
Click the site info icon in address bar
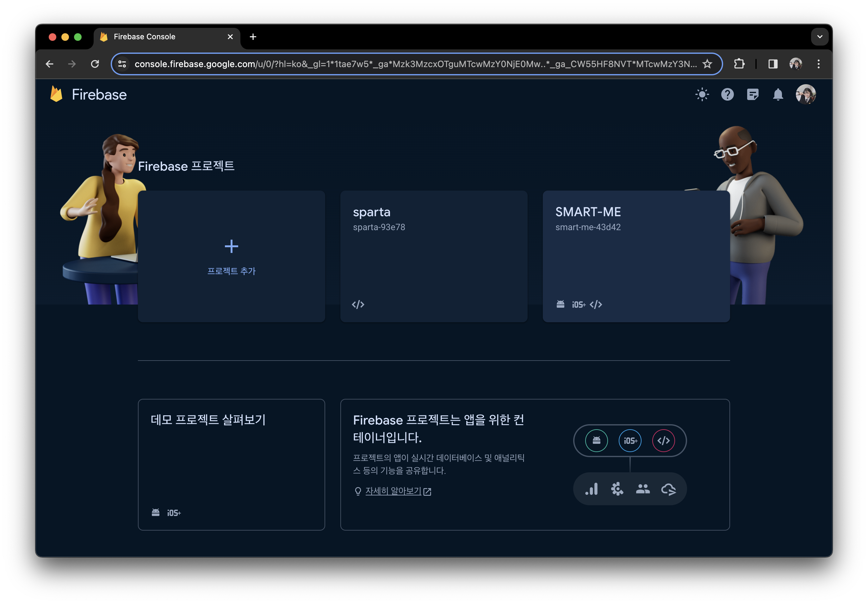click(122, 64)
